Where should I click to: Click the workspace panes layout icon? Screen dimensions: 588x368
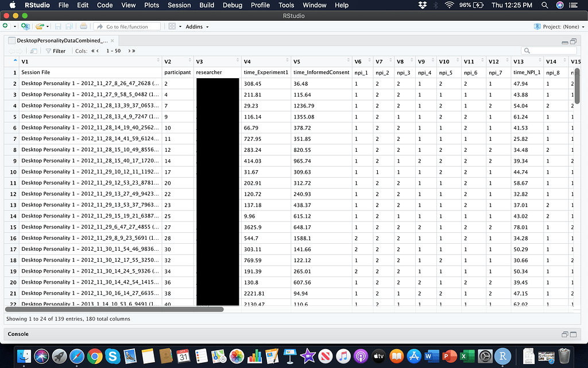pyautogui.click(x=171, y=26)
